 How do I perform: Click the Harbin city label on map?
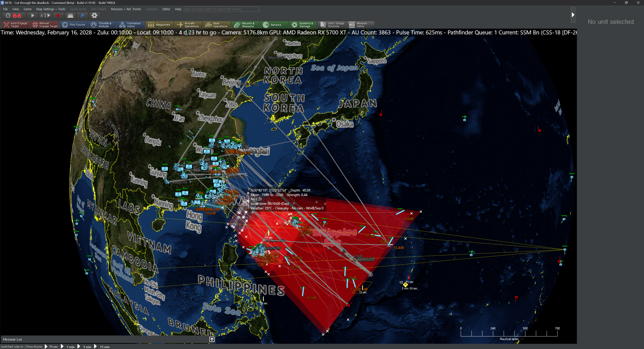(x=293, y=43)
